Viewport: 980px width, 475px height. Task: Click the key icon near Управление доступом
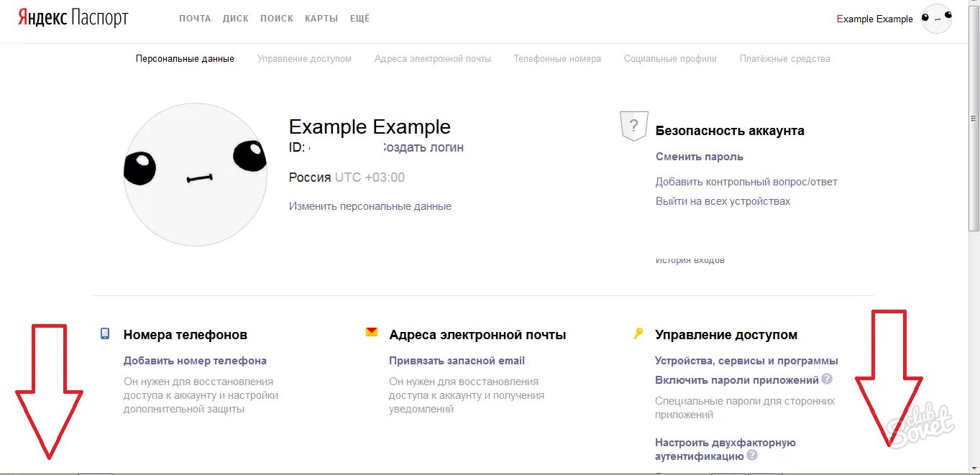(x=637, y=333)
